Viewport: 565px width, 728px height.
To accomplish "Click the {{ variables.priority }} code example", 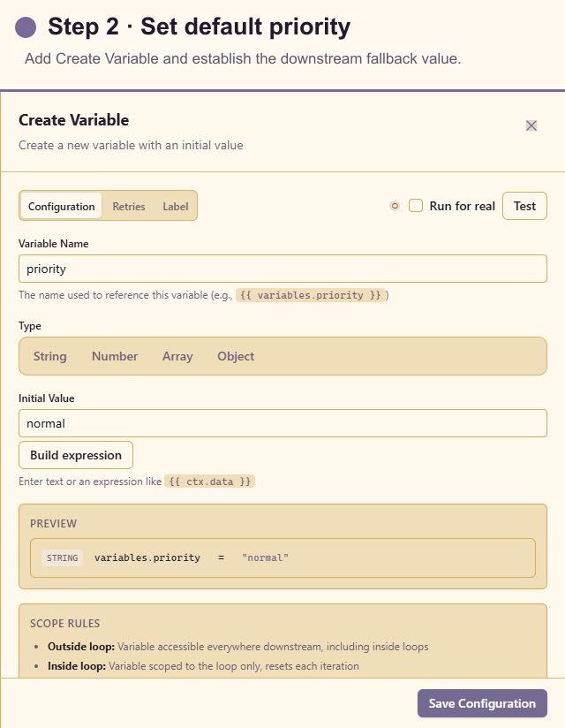I will tap(311, 295).
